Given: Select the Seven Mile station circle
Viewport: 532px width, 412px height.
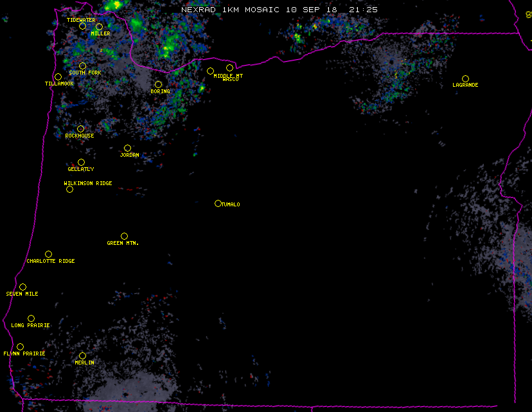Looking at the screenshot, I should point(22,287).
